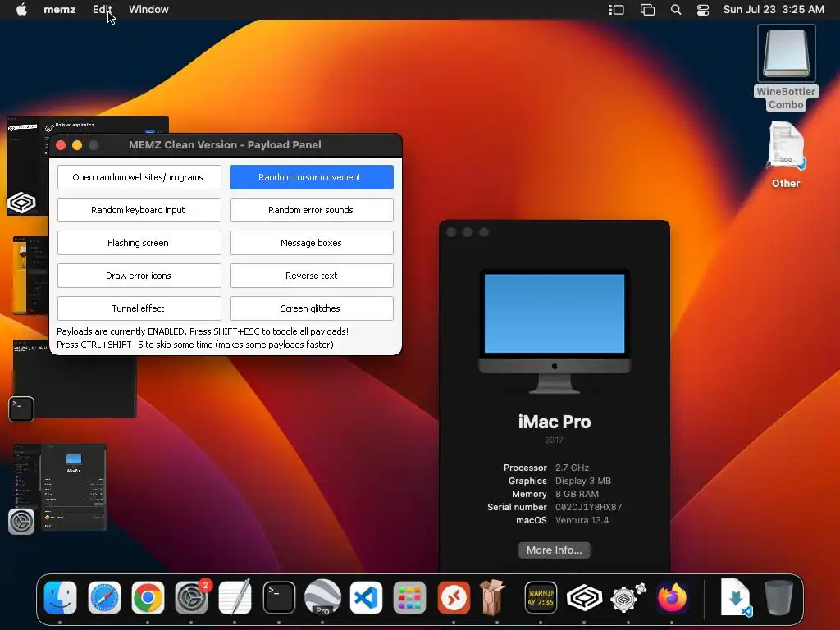Image resolution: width=840 pixels, height=630 pixels.
Task: Open Safari from the Dock
Action: coord(104,597)
